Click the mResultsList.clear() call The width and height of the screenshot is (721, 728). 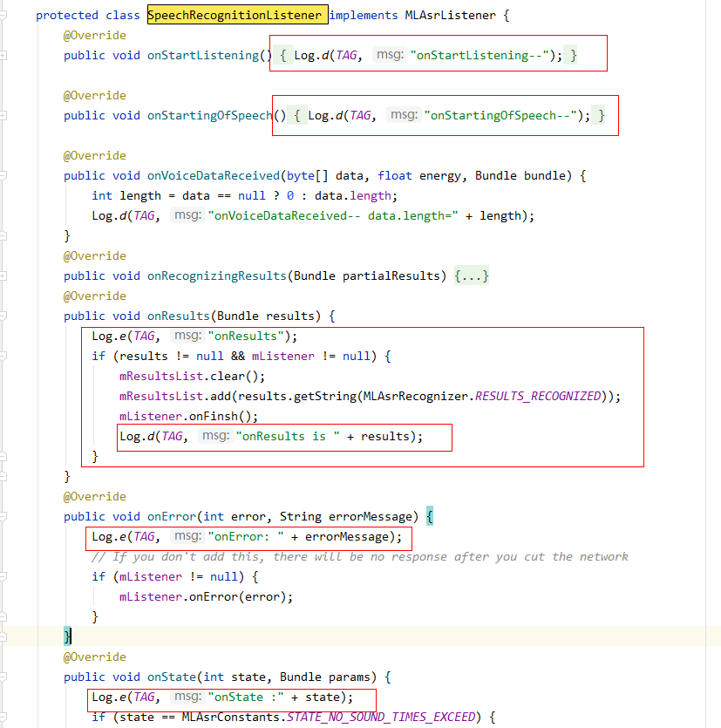[192, 376]
